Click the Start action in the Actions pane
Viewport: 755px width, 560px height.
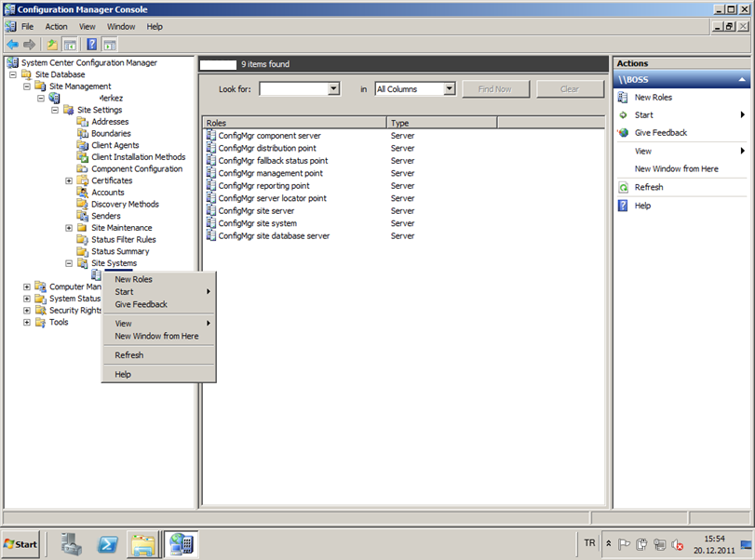[x=644, y=115]
